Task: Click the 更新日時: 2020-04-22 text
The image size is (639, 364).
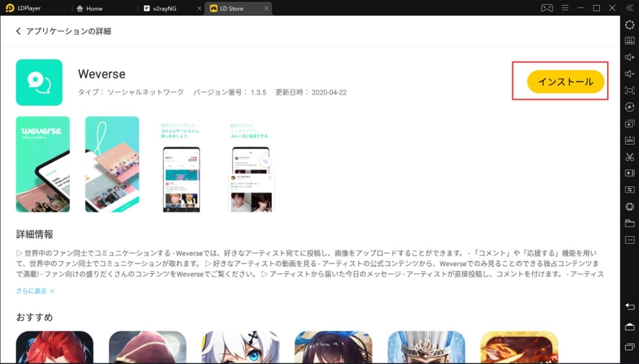Action: (311, 92)
